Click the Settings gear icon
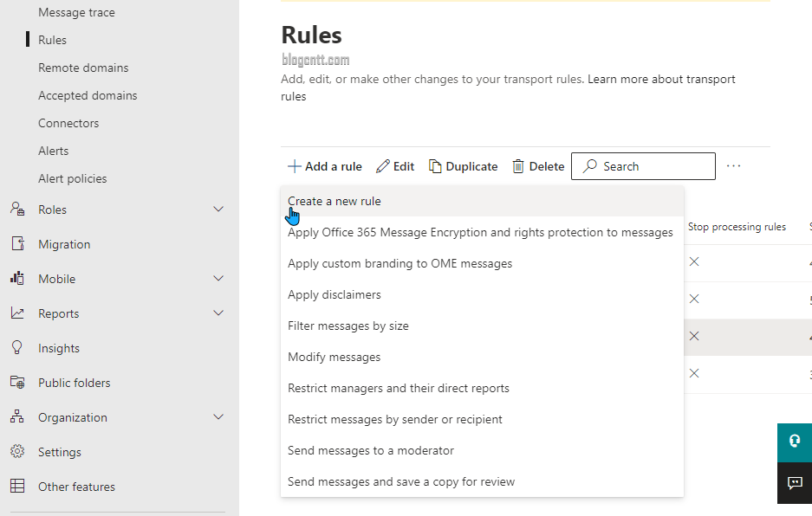 (17, 451)
